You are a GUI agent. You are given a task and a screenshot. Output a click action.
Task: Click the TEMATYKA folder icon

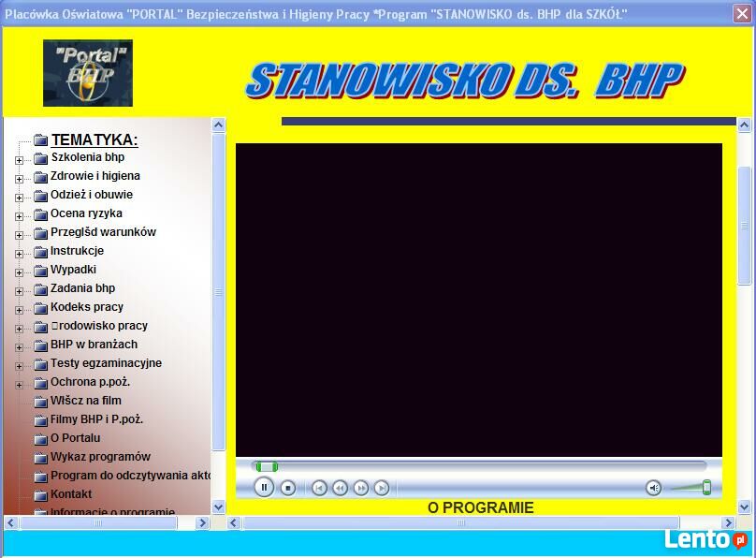pyautogui.click(x=40, y=140)
